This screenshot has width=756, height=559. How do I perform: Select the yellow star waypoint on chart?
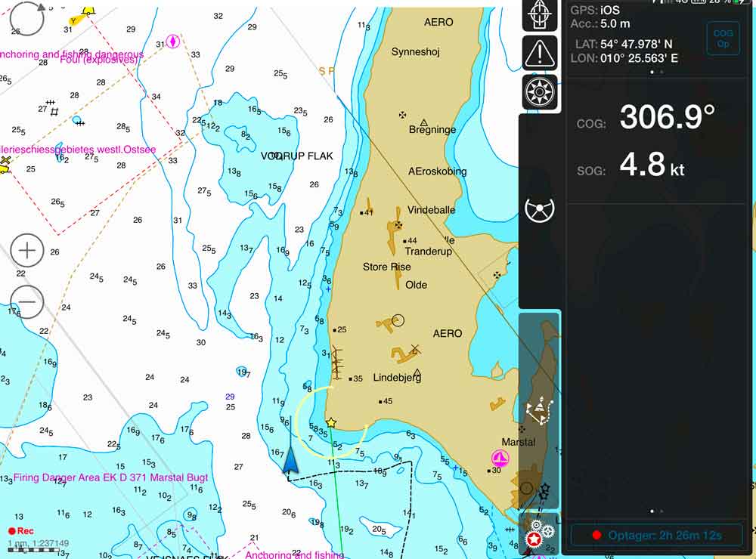click(x=330, y=423)
